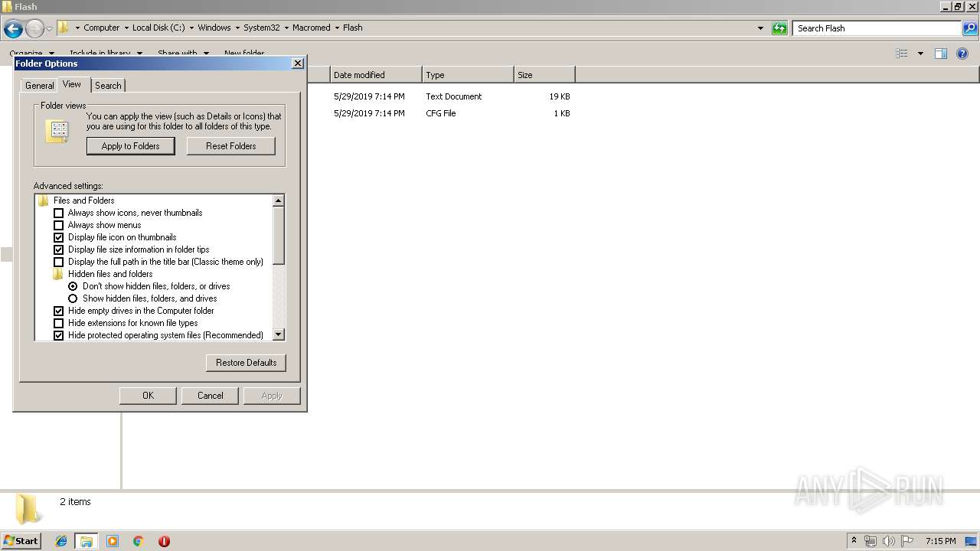Uncheck Hide protected operating system files
Viewport: 980px width, 551px height.
click(x=58, y=335)
